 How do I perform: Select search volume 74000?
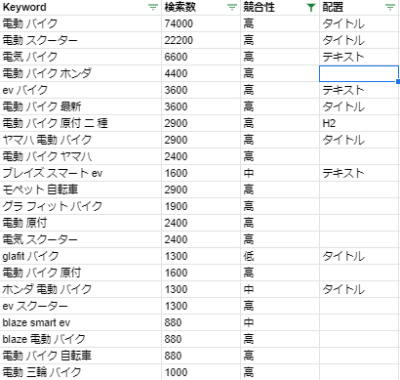coord(201,24)
